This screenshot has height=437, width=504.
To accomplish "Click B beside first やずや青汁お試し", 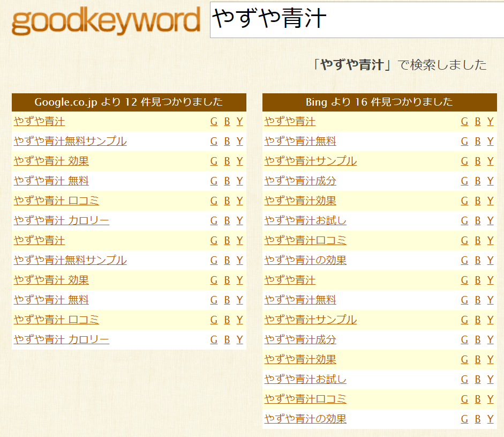I will pyautogui.click(x=478, y=220).
